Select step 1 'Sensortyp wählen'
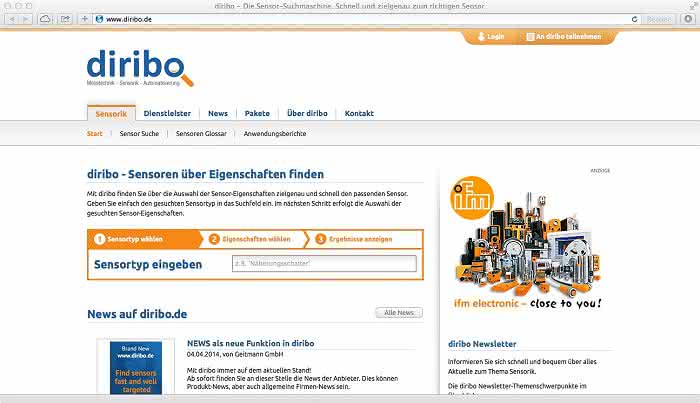Viewport: 700px width, 403px height. tap(143, 239)
